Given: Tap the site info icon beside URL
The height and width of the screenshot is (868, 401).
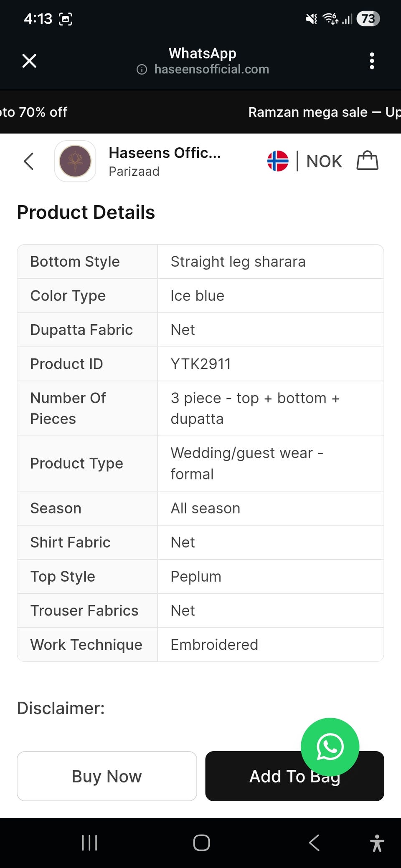Looking at the screenshot, I should tap(142, 69).
